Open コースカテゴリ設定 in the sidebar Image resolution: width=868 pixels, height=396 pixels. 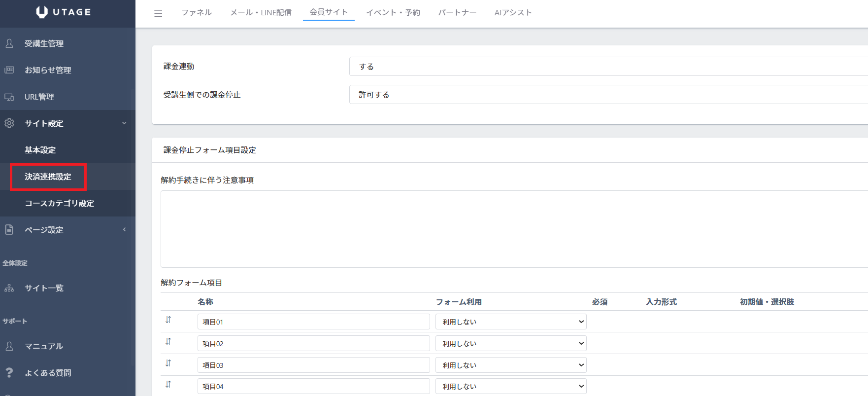59,203
